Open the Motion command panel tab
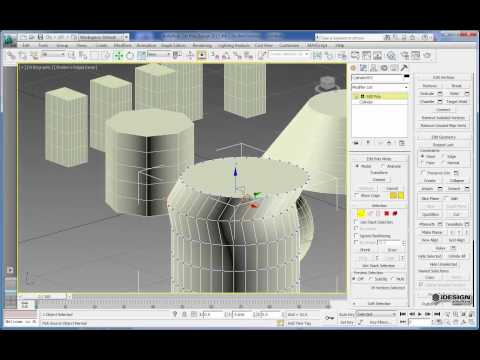The width and height of the screenshot is (480, 360). point(384,68)
